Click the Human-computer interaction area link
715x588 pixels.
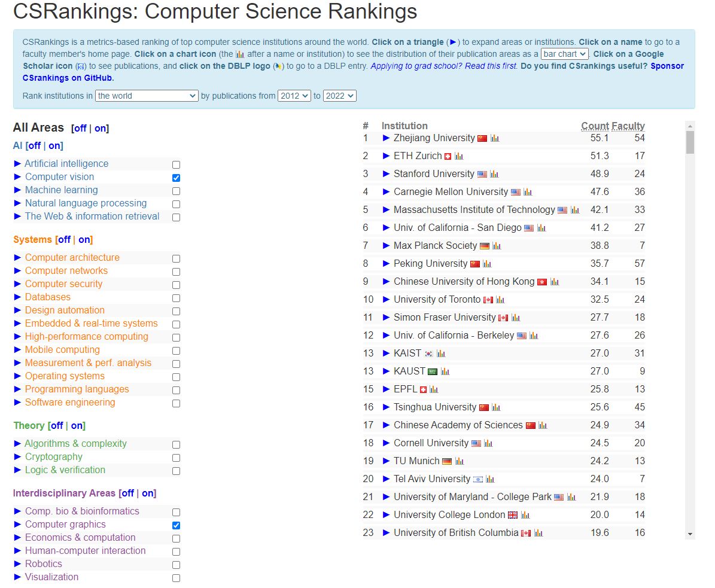86,551
